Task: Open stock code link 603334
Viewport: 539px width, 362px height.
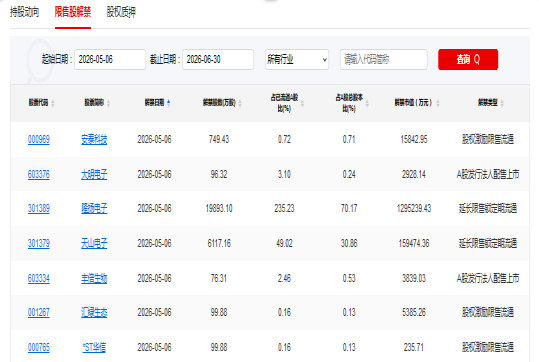Action: point(39,278)
